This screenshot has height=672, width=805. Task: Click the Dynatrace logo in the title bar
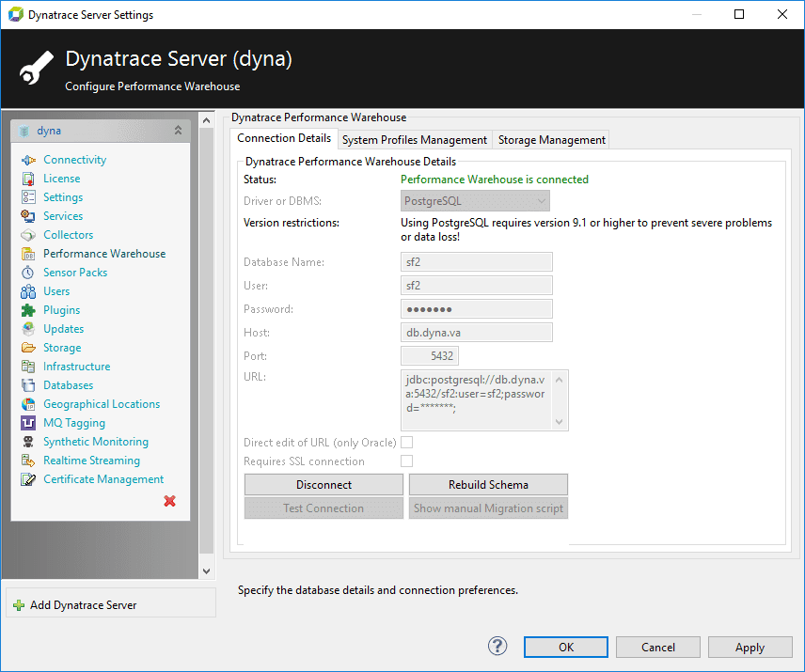[15, 14]
